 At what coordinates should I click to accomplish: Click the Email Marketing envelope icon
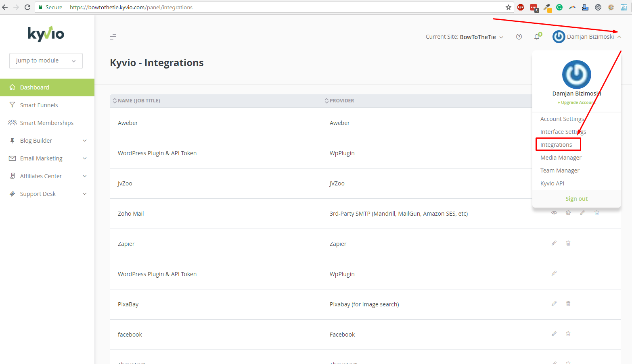click(13, 158)
